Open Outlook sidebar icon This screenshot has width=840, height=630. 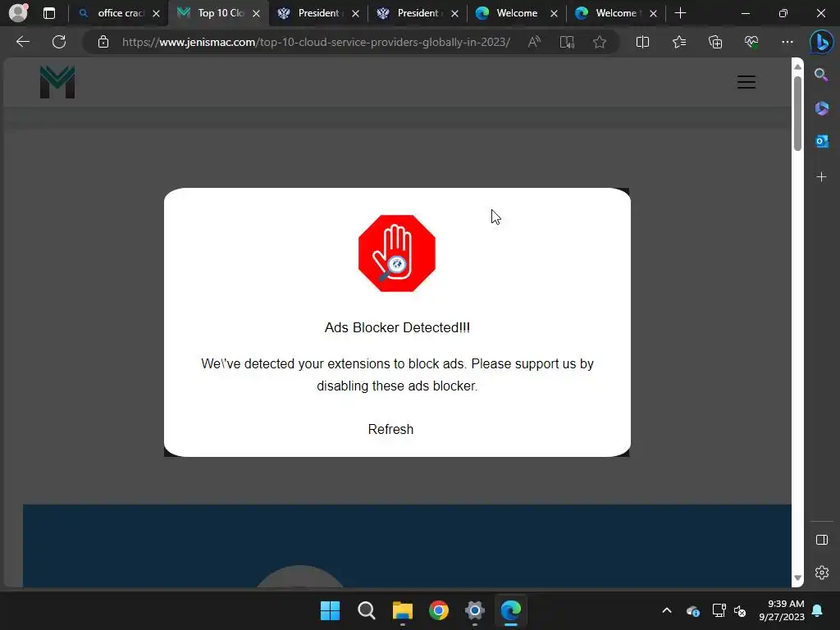821,141
